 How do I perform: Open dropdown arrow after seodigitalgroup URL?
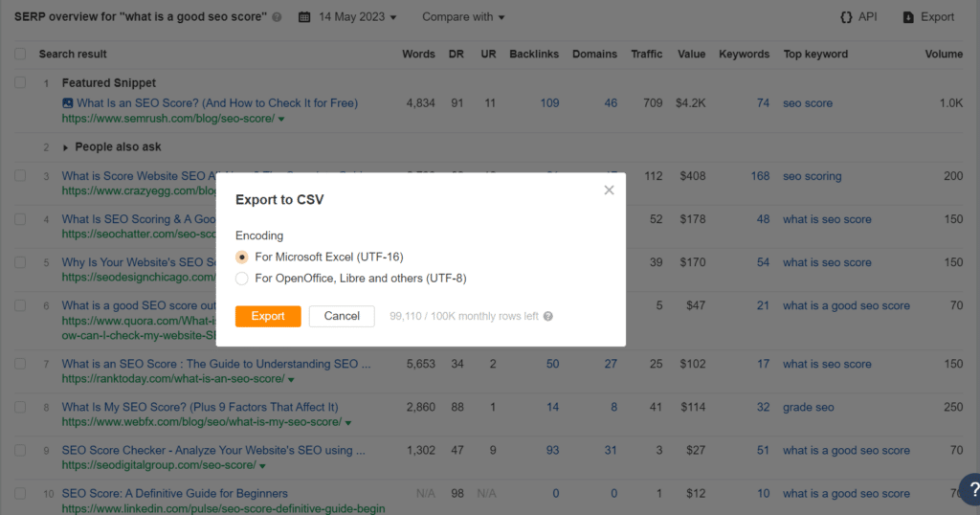[262, 466]
